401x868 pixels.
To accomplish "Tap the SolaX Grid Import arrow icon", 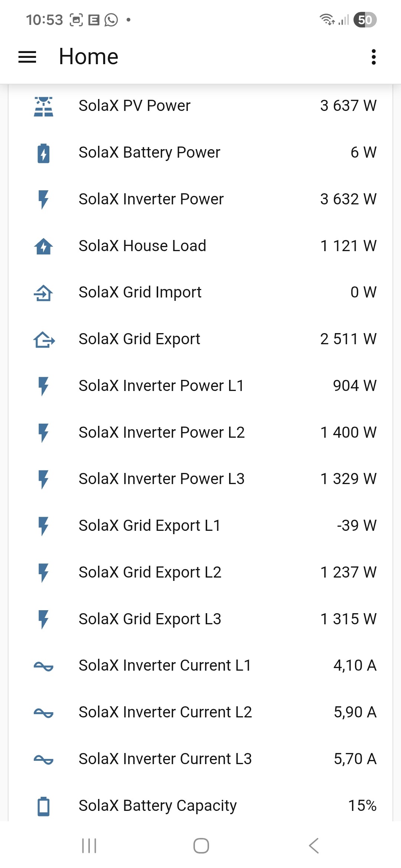I will click(43, 293).
